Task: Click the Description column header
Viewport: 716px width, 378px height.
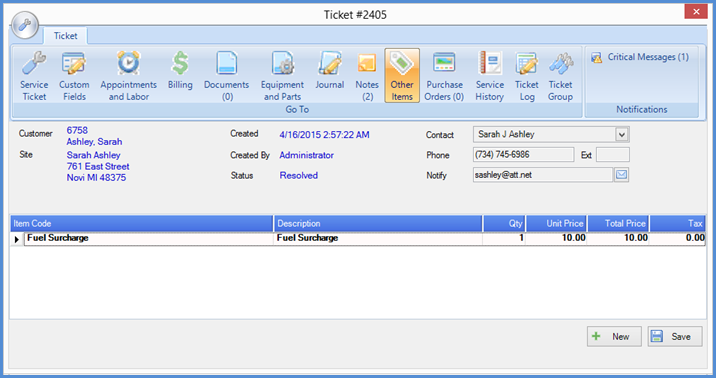Action: click(378, 223)
